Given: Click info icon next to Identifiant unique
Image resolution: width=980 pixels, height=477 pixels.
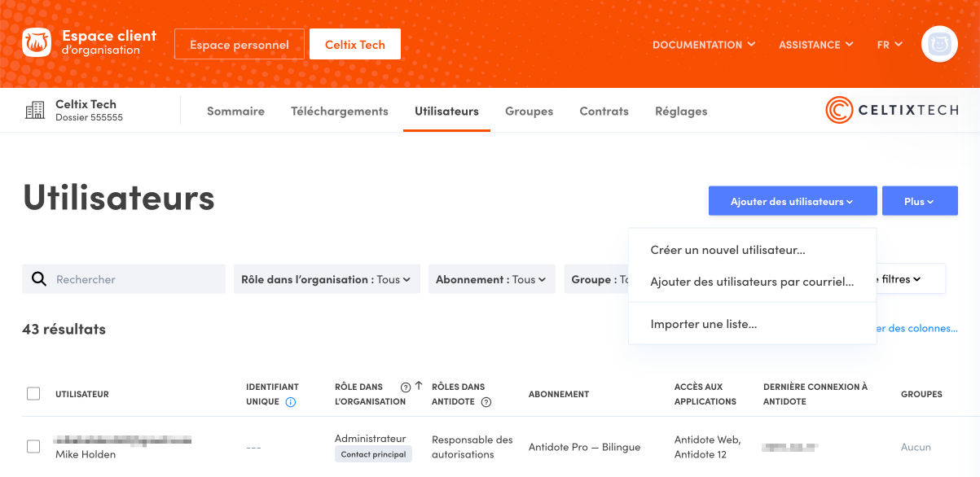Looking at the screenshot, I should tap(291, 402).
